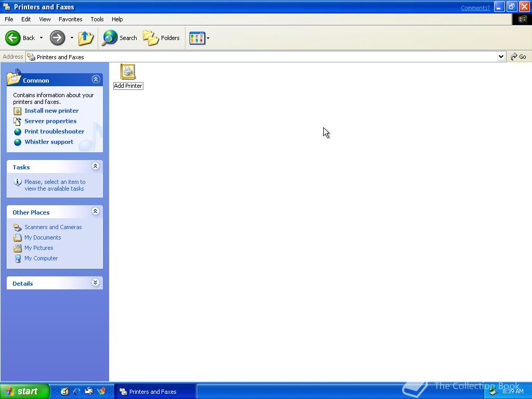Screen dimensions: 532x399
Task: Open the Add Printer icon
Action: [x=128, y=76]
